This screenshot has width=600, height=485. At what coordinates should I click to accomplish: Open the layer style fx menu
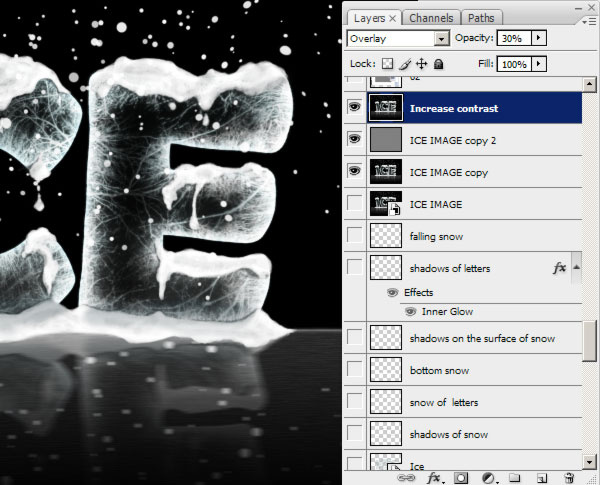(435, 478)
